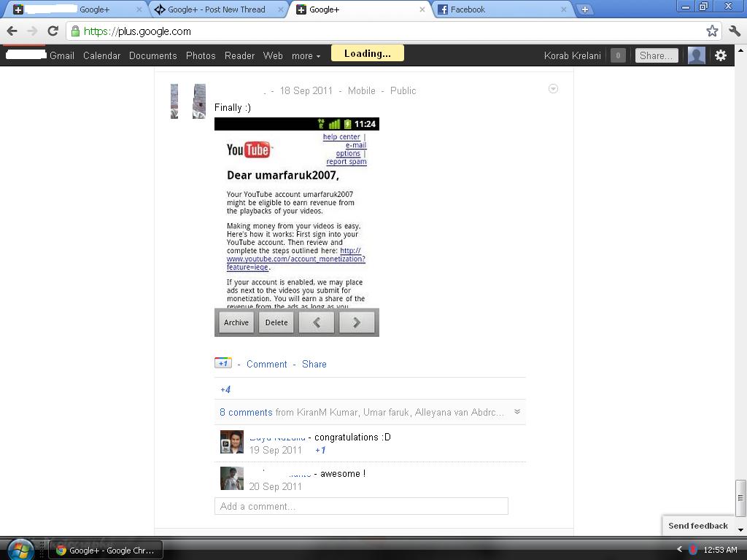Click the Google Chrome taskbar button
The height and width of the screenshot is (560, 747).
coord(106,550)
